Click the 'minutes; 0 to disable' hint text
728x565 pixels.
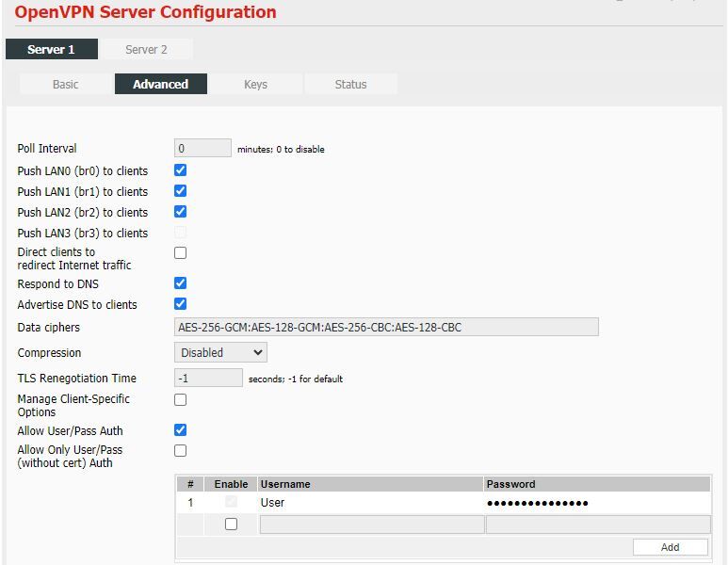[x=281, y=150]
